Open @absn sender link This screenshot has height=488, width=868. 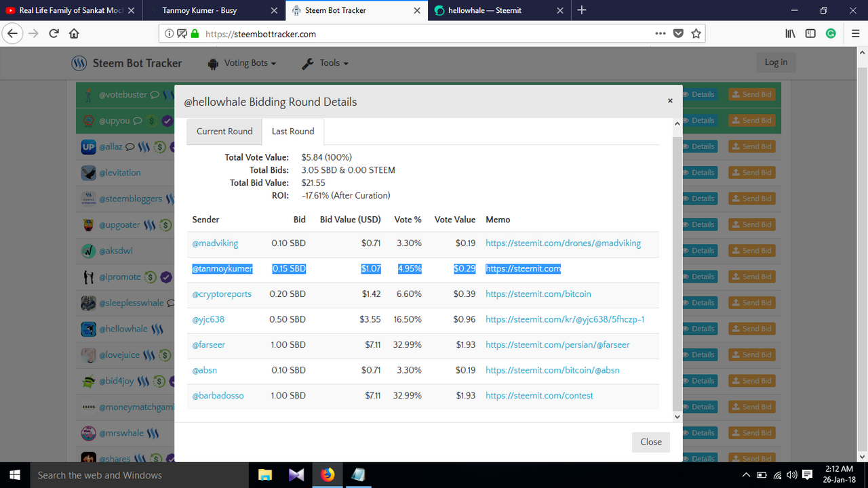205,370
